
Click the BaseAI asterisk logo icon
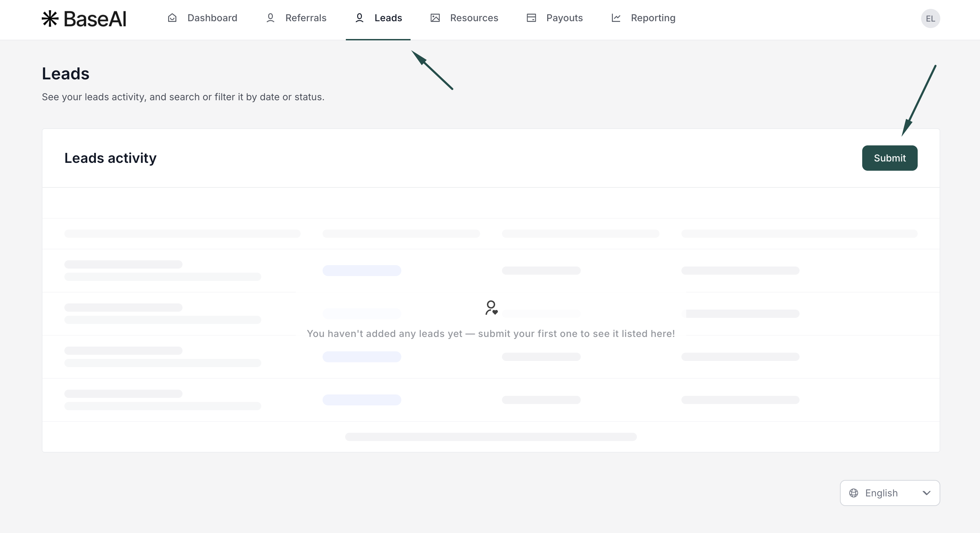click(50, 18)
